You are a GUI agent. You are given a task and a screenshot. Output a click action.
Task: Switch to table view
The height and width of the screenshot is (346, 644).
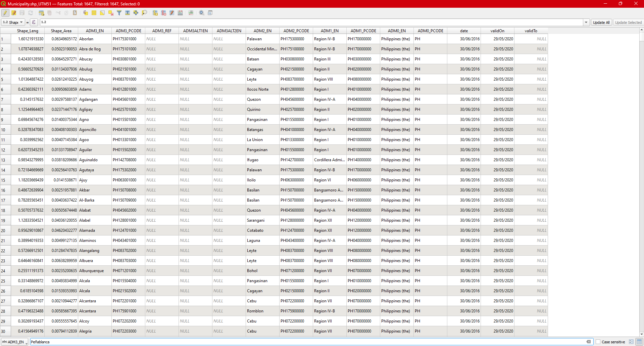639,342
